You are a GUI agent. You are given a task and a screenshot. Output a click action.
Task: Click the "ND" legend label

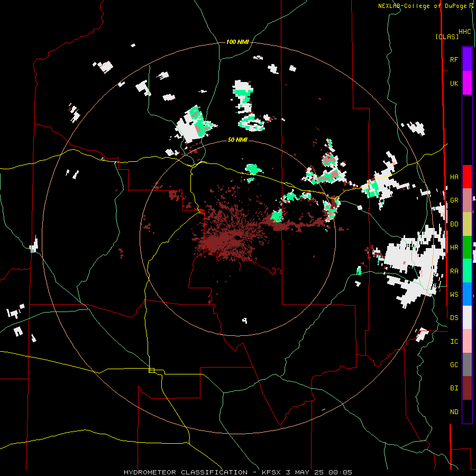click(x=454, y=411)
